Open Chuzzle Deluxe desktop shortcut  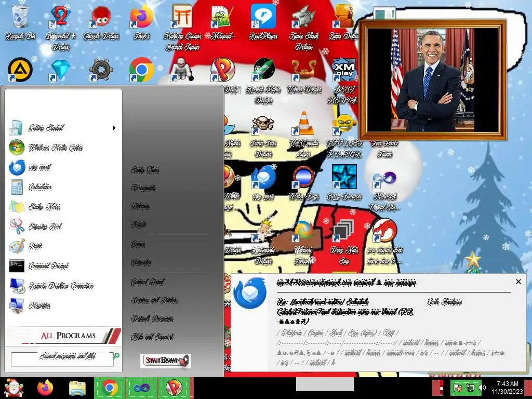click(101, 22)
